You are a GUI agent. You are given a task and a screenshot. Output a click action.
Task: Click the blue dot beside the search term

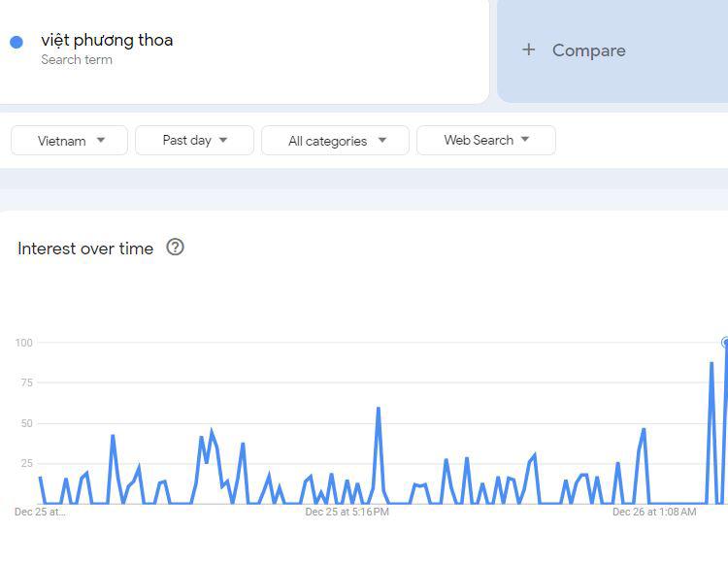click(x=17, y=42)
